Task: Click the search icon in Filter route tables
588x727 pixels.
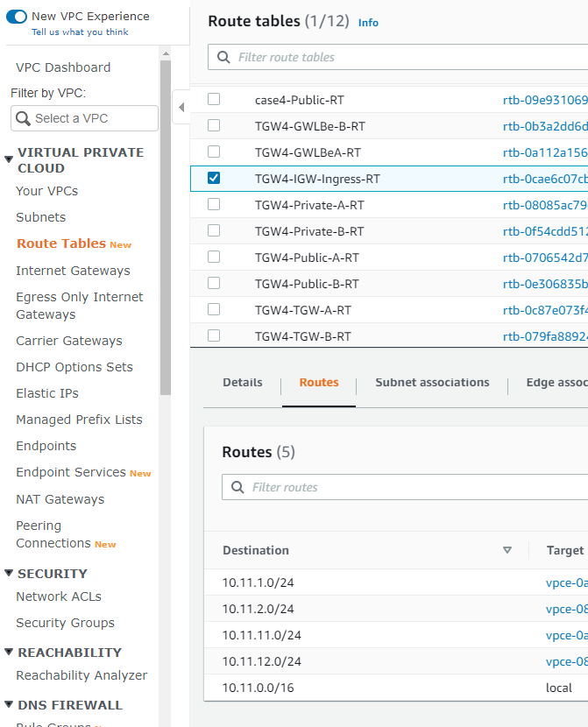Action: 223,57
